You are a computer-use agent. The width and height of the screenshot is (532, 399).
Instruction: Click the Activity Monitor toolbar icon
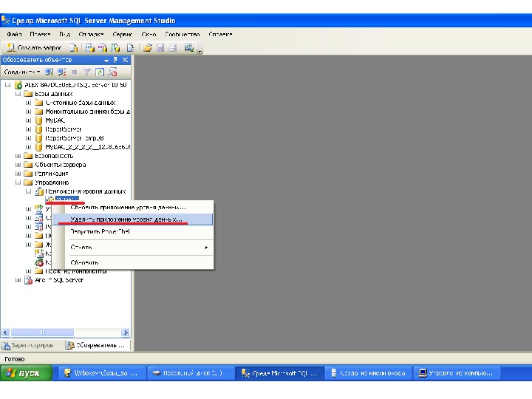pyautogui.click(x=189, y=48)
